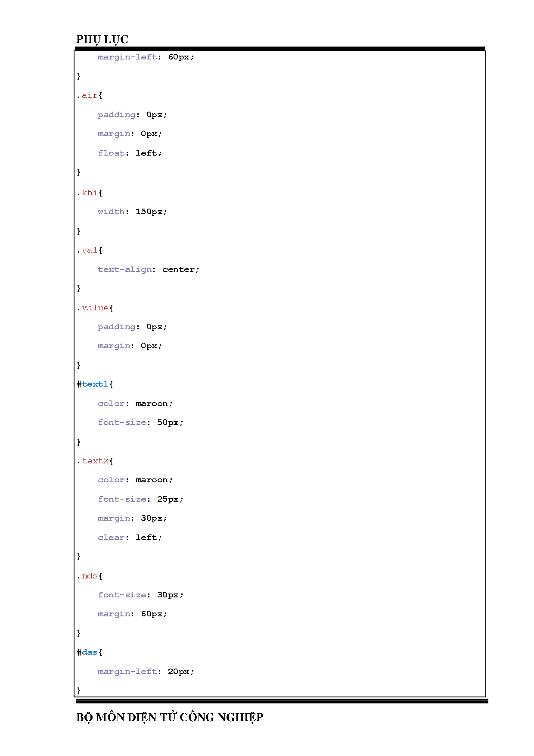The image size is (534, 756).
Task: Click the text-align: center declaration
Action: (x=148, y=269)
